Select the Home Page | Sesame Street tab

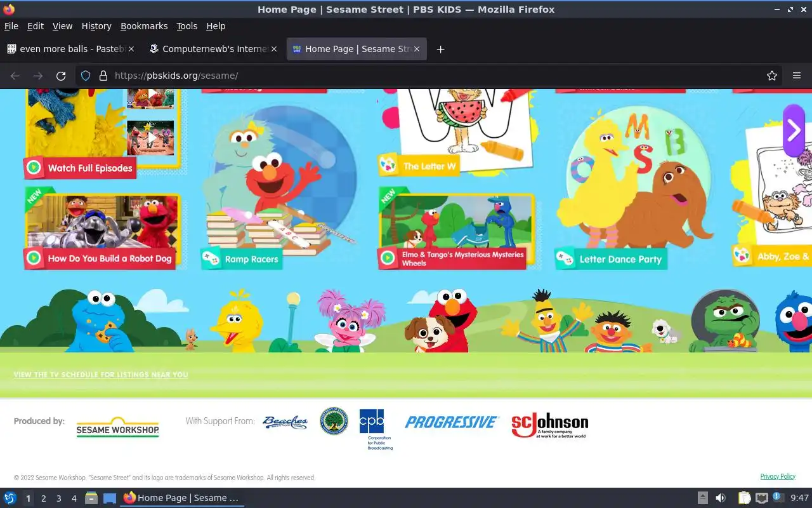357,49
